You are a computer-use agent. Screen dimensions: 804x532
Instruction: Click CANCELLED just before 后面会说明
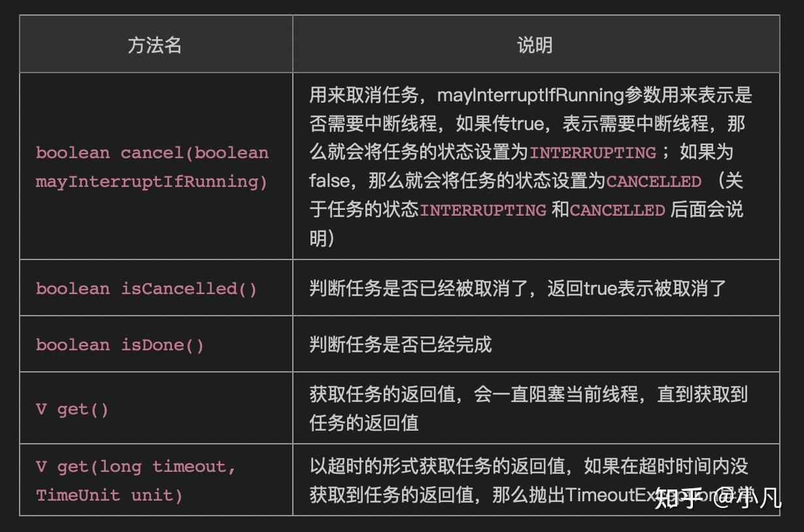pos(617,210)
